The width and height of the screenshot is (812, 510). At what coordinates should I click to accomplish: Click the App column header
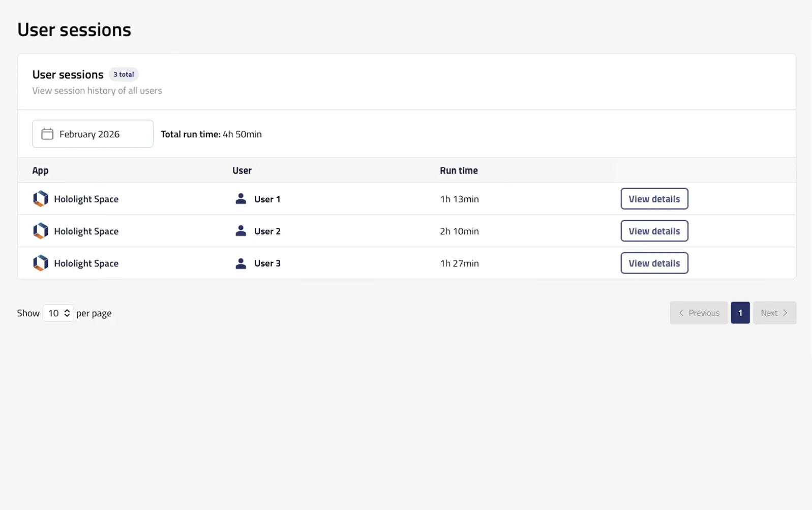pos(40,170)
